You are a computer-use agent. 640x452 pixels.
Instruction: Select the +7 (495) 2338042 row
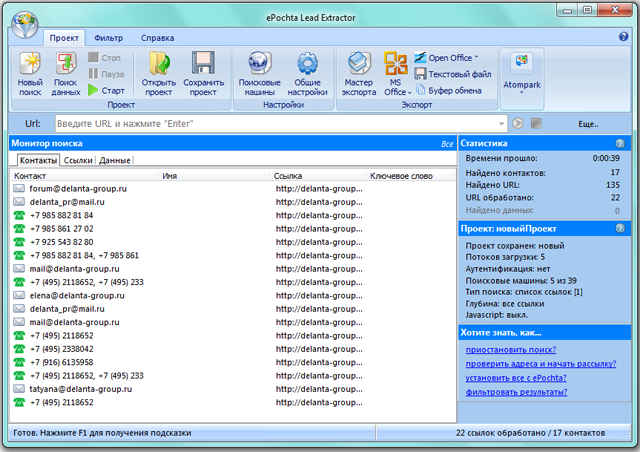(x=233, y=349)
